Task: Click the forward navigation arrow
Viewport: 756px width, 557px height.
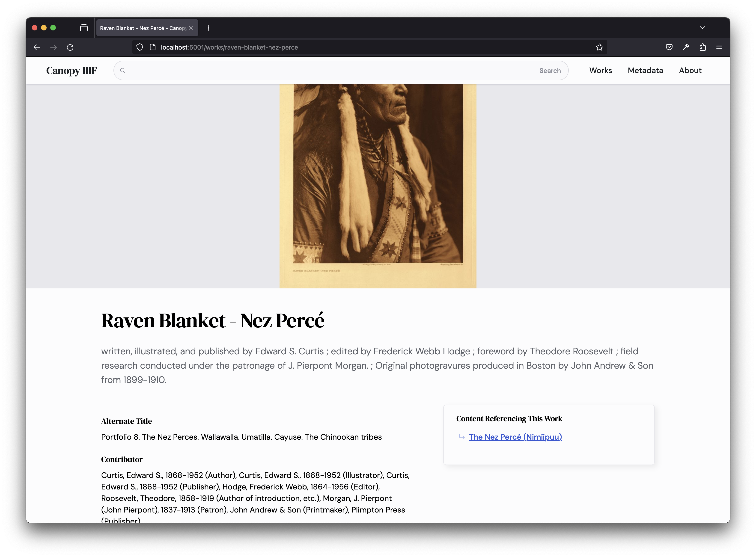Action: [53, 47]
